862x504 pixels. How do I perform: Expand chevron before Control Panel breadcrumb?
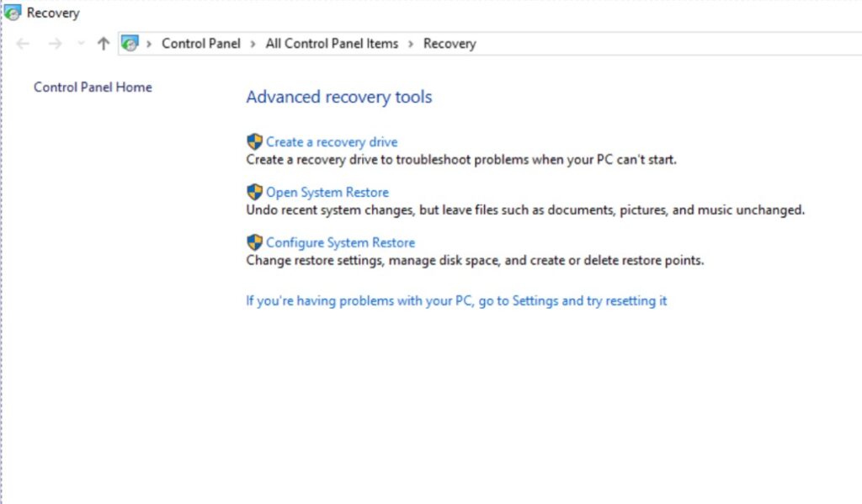click(x=148, y=44)
